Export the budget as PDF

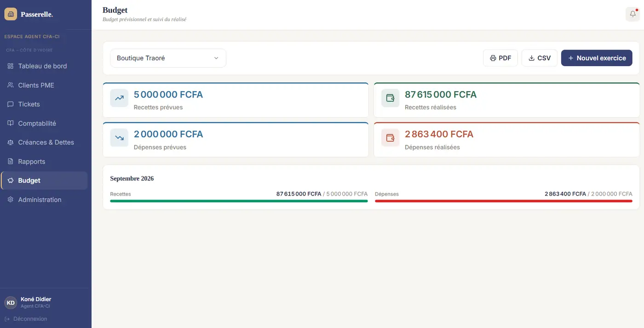tap(500, 58)
